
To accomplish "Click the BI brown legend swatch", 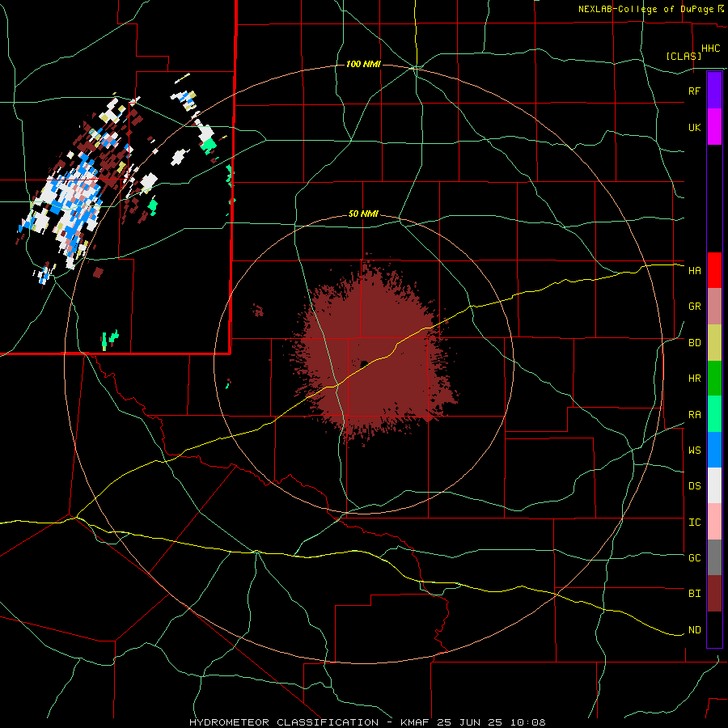I will tap(714, 594).
